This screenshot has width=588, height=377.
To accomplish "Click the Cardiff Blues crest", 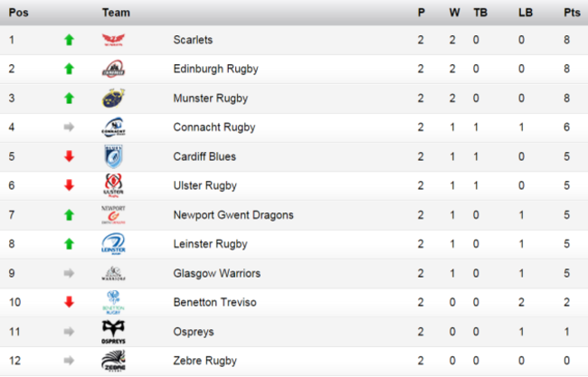I will tap(114, 156).
